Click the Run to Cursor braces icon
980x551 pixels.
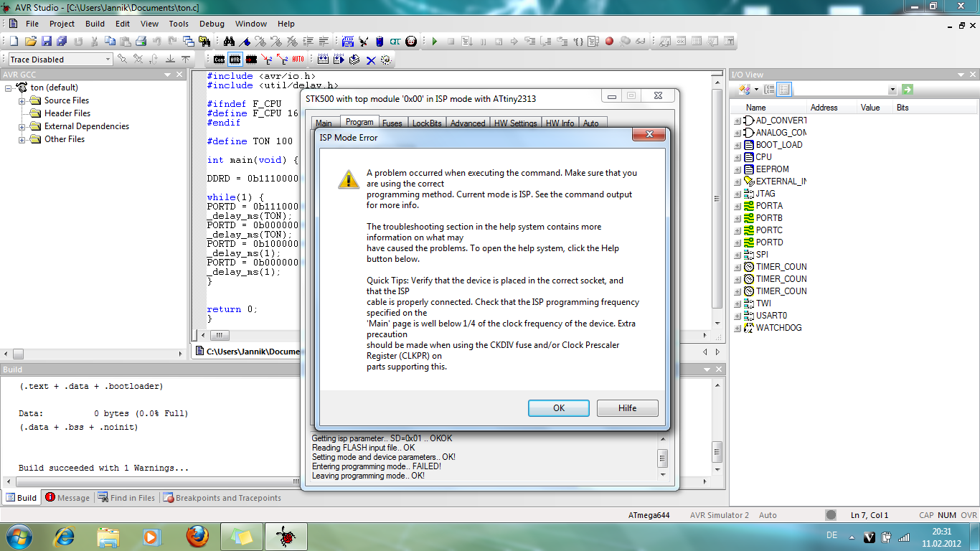click(578, 41)
